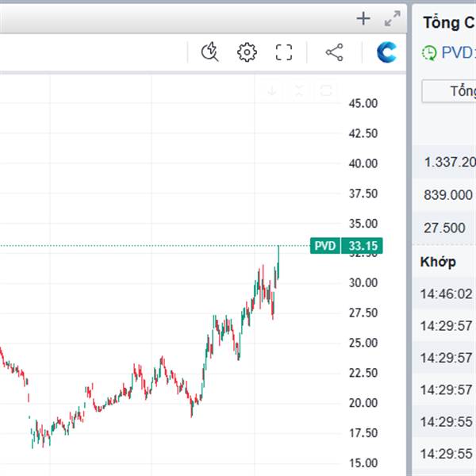Click the PVD 33.15 price label
Viewport: 476px width, 476px height.
pos(347,246)
